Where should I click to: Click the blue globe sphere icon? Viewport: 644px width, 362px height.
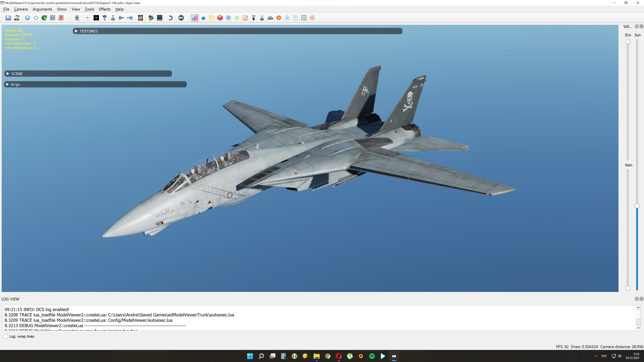(28, 18)
